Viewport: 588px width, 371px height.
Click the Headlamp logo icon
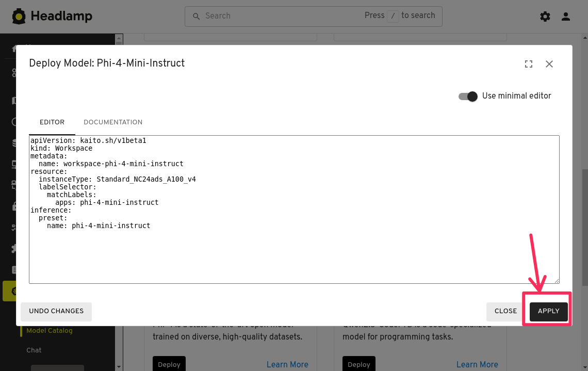coord(19,17)
